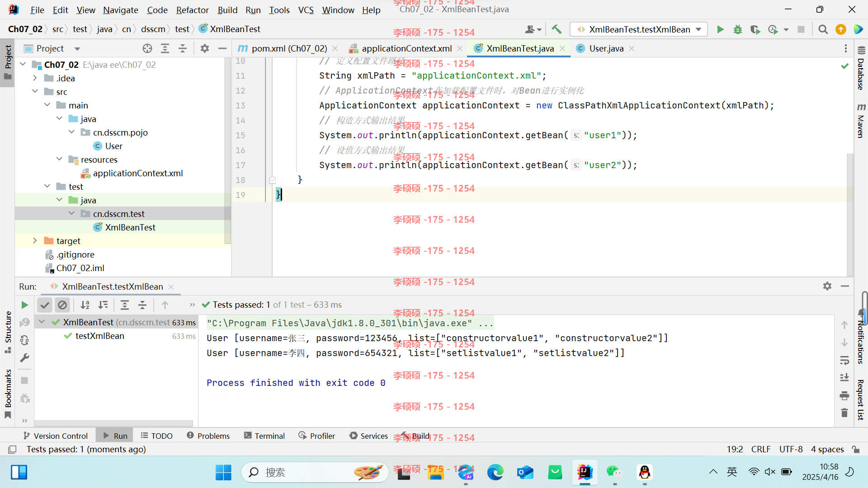Collapse all nodes in Project panel
This screenshot has height=488, width=868.
pyautogui.click(x=183, y=48)
